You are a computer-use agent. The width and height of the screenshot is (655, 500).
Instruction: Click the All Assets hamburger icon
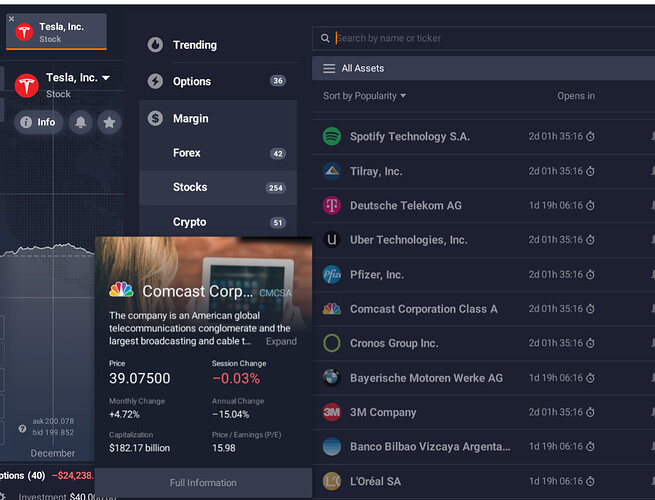coord(329,69)
